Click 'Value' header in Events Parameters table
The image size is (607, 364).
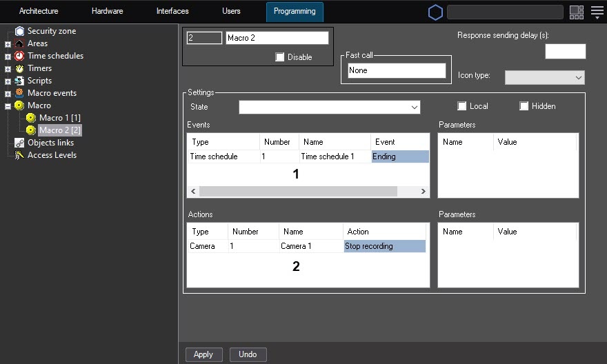[x=535, y=142]
